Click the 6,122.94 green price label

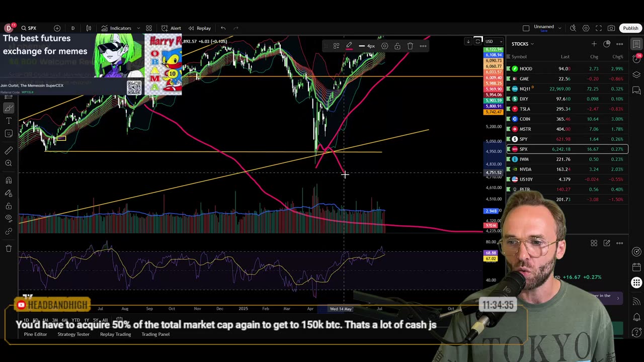(x=493, y=50)
